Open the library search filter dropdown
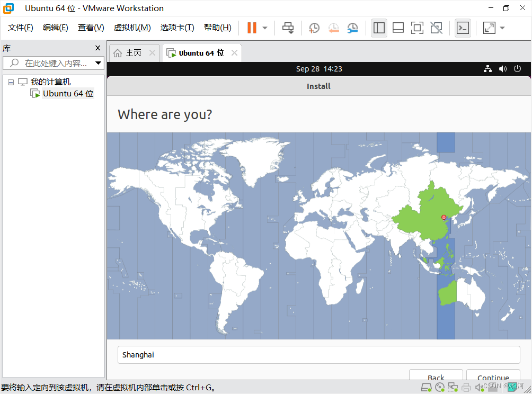This screenshot has height=394, width=532. click(99, 63)
